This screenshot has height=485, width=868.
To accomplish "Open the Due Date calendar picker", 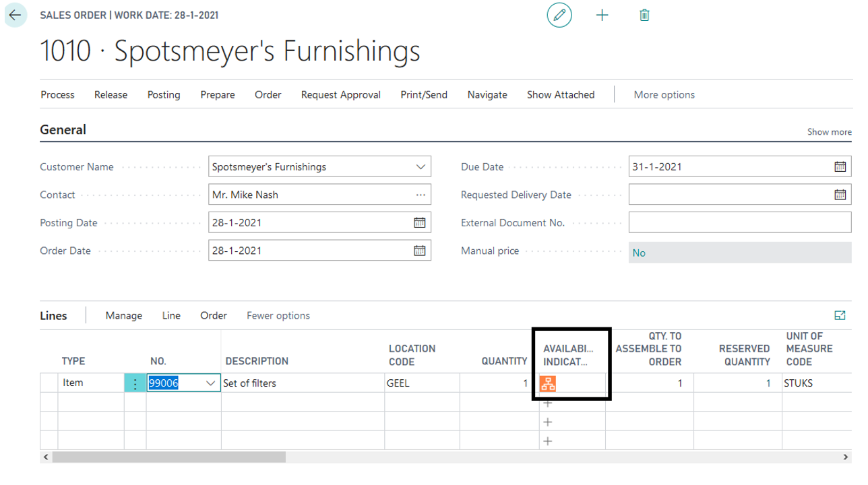I will click(x=840, y=167).
